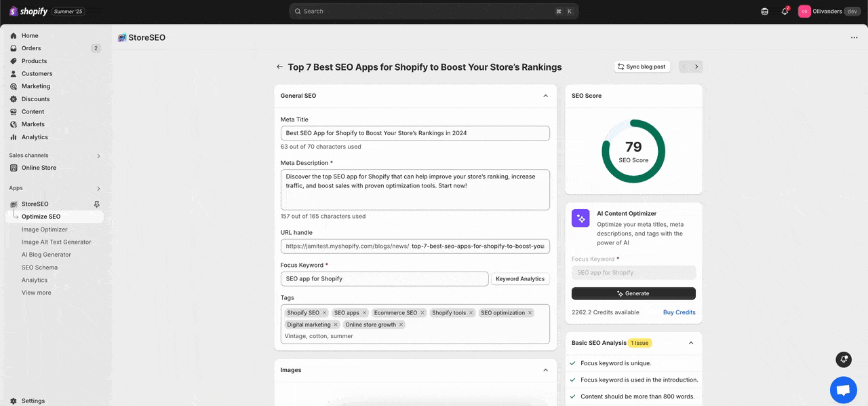Viewport: 868px width, 406px height.
Task: Click the Generate button
Action: click(x=633, y=293)
